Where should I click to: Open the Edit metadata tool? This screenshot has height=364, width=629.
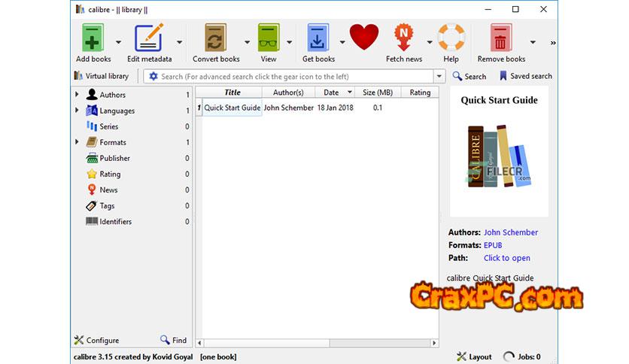[x=149, y=38]
